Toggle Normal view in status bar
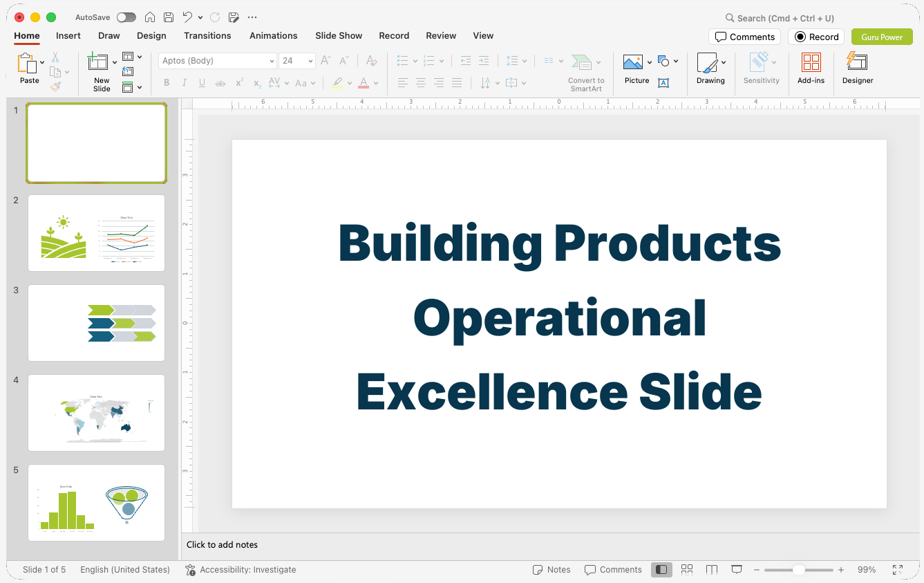The height and width of the screenshot is (583, 924). pyautogui.click(x=661, y=570)
